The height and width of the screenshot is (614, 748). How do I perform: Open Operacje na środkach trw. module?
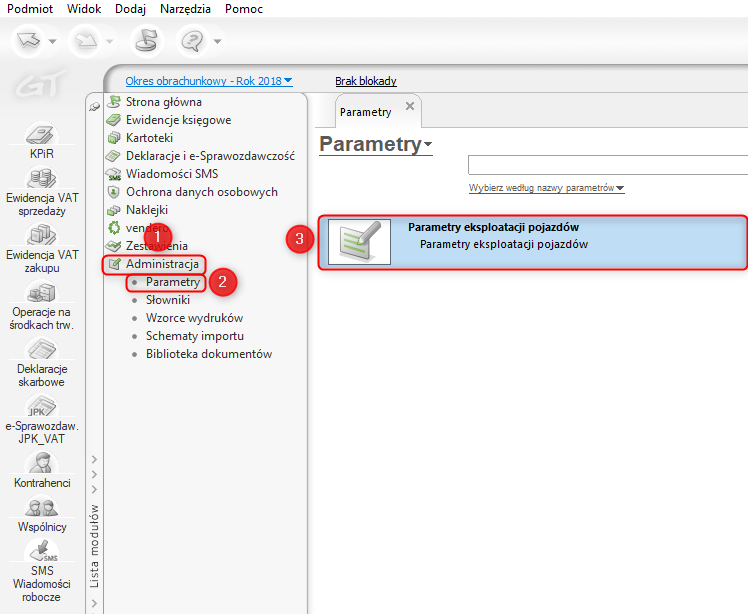(42, 305)
